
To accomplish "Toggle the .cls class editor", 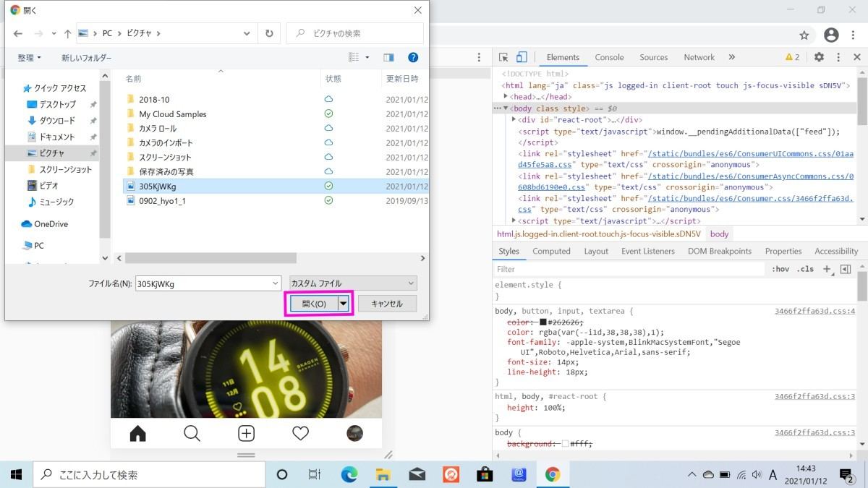I will [x=805, y=269].
